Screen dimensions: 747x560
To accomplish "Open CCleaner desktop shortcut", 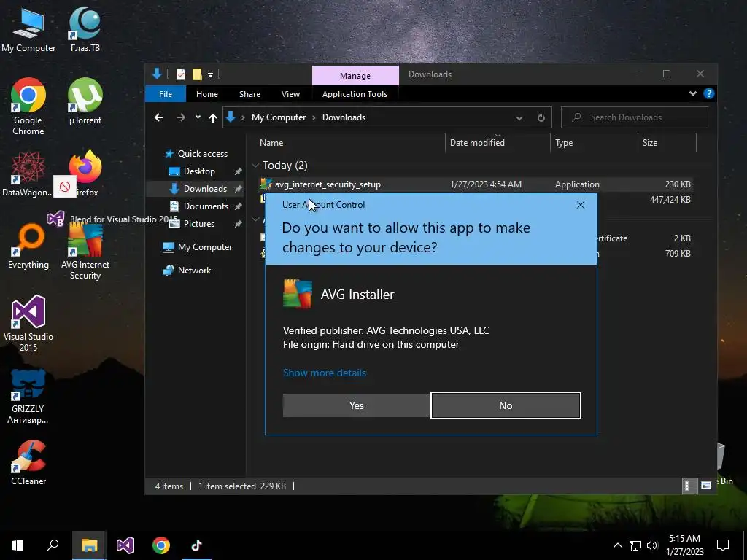I will [x=28, y=463].
